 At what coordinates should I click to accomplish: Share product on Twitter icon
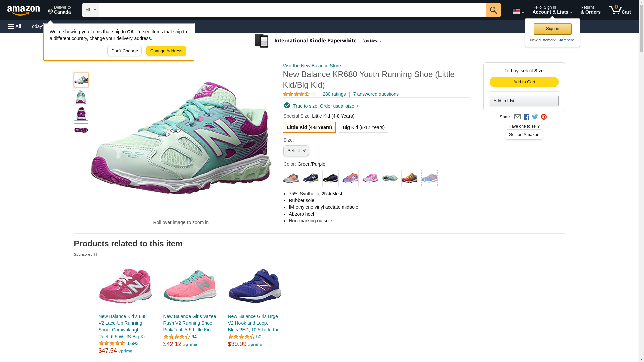click(x=535, y=117)
